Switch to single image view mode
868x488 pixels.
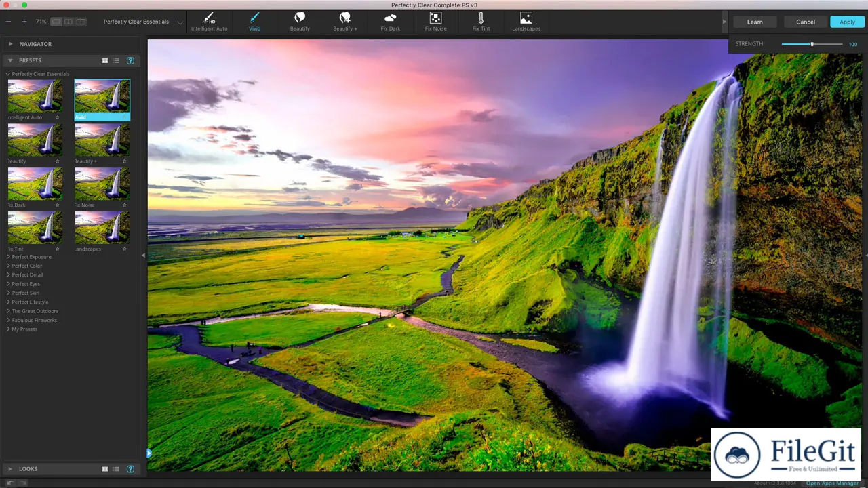(56, 22)
